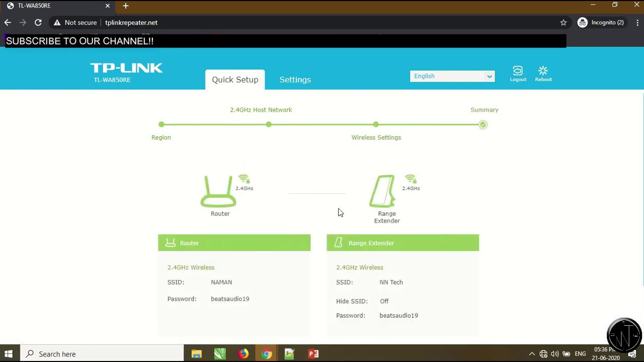644x362 pixels.
Task: Open PowerPoint from the taskbar
Action: 313,354
